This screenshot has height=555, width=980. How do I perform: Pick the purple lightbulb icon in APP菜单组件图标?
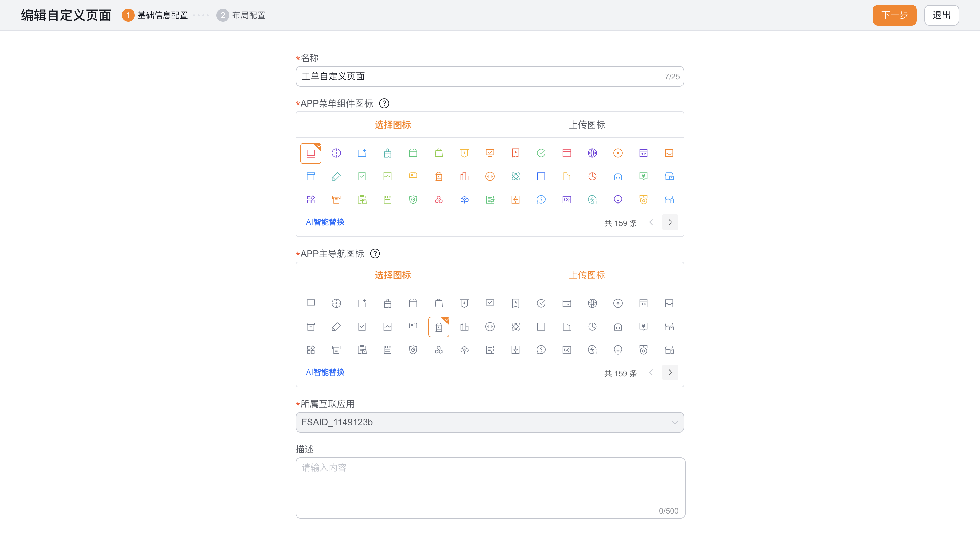[618, 200]
